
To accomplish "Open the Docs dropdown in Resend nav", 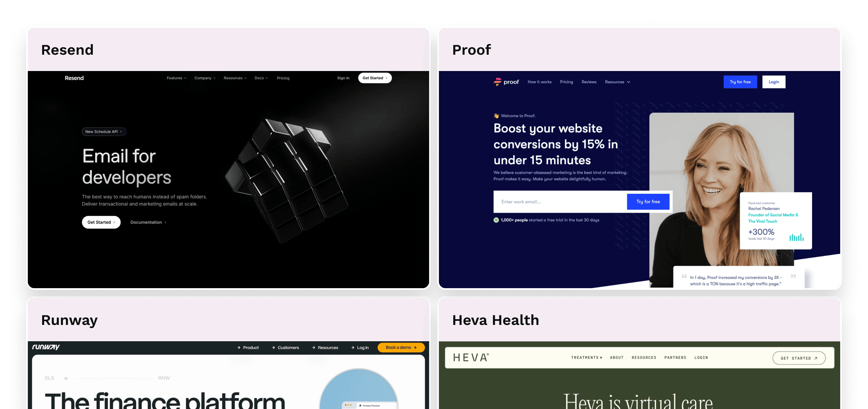I will tap(261, 78).
